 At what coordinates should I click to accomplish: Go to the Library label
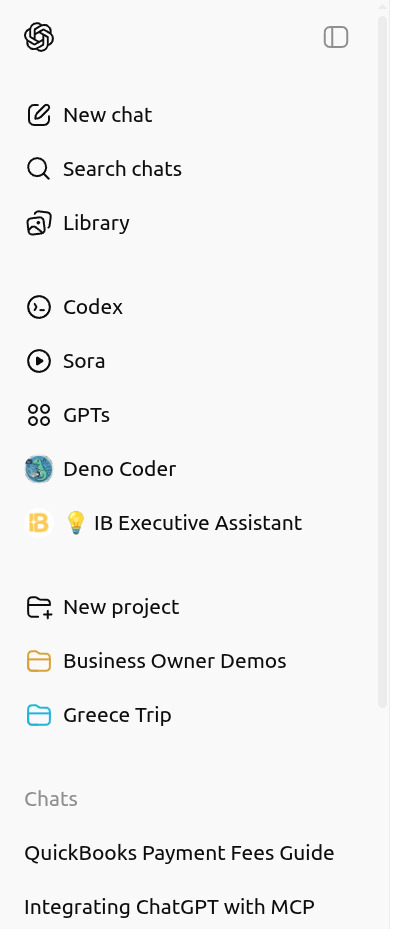(97, 223)
